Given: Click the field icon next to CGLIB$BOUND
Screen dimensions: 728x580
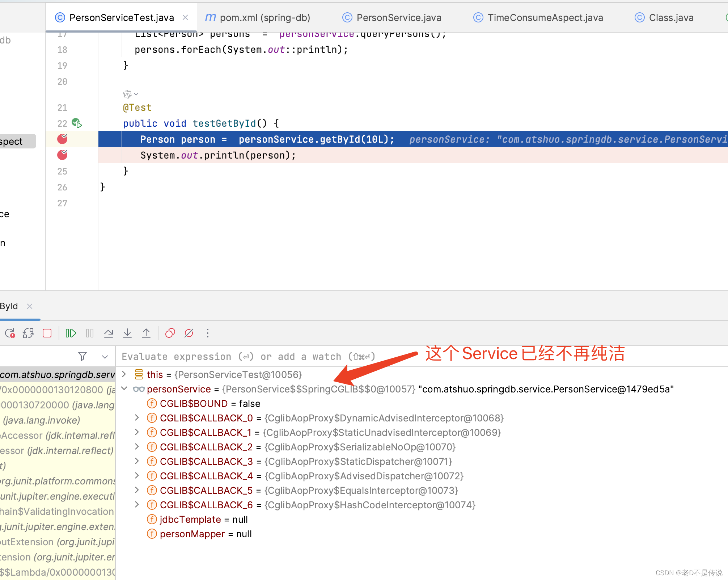Looking at the screenshot, I should pyautogui.click(x=152, y=403).
